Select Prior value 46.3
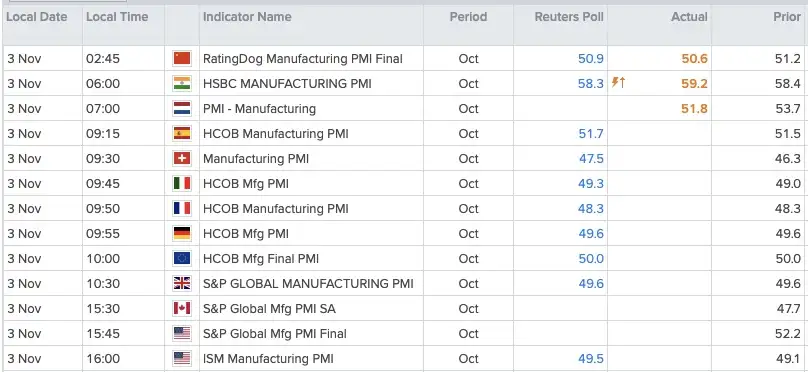Screen dimensions: 808x372 [788, 159]
